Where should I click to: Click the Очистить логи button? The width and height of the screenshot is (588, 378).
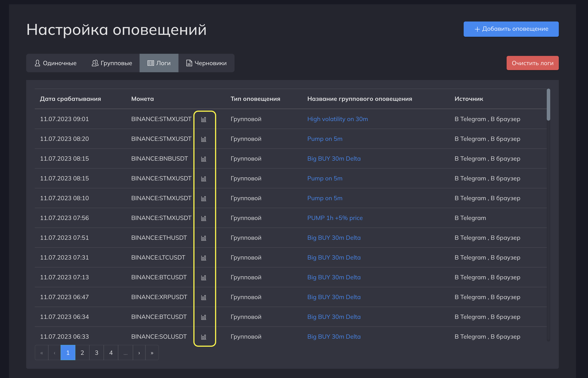[x=533, y=63]
